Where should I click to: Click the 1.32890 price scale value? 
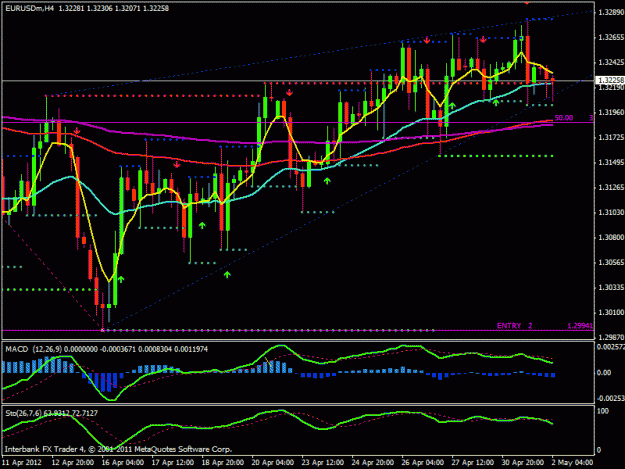tap(611, 13)
